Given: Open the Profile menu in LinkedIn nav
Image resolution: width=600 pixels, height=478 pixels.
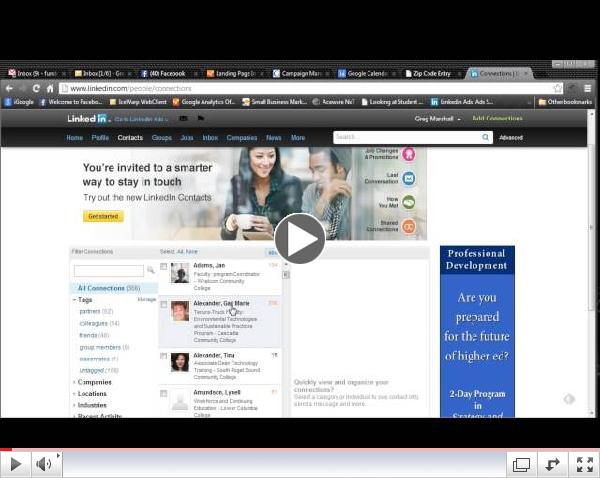Looking at the screenshot, I should pyautogui.click(x=100, y=138).
